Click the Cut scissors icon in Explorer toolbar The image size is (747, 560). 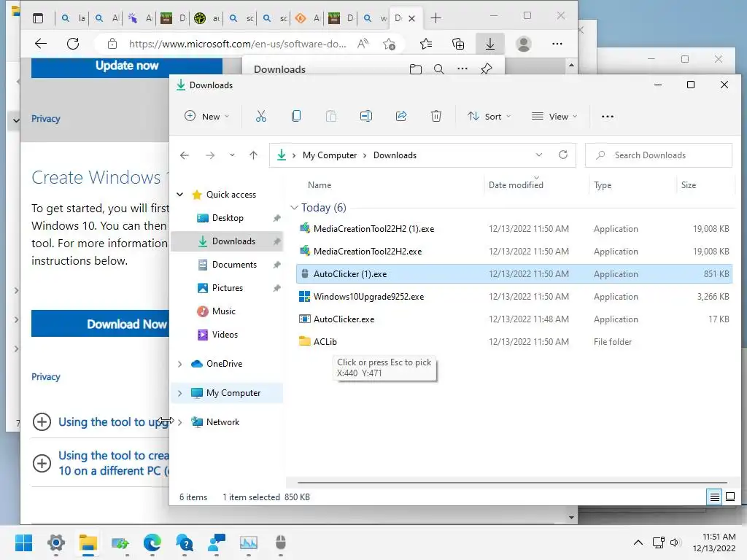click(x=261, y=116)
